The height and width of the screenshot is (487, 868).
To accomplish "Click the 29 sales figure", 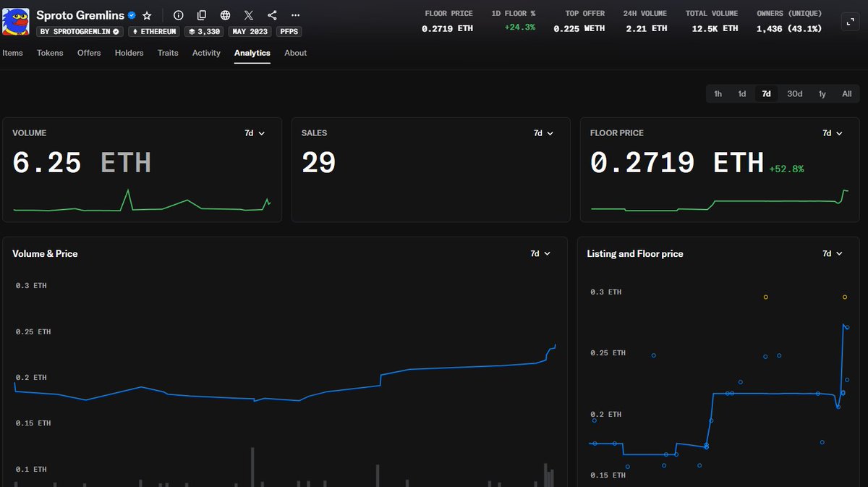I will (x=318, y=162).
